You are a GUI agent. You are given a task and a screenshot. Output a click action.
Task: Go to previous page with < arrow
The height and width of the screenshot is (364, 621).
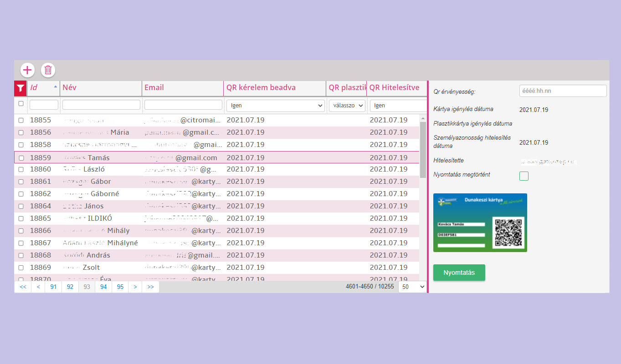tap(38, 287)
